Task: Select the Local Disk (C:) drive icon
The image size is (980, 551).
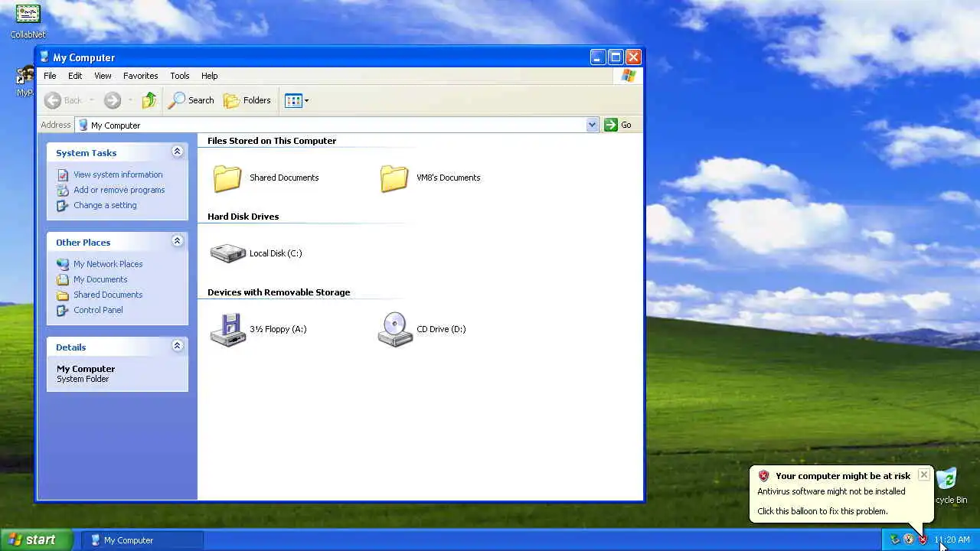Action: [x=227, y=253]
